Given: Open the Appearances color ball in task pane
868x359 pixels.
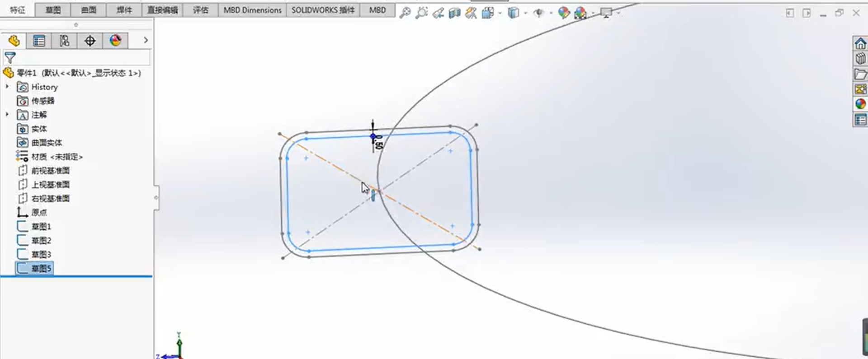Looking at the screenshot, I should pos(860,104).
